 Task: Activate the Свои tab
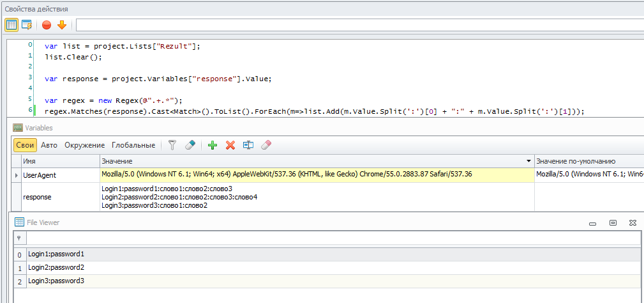point(25,145)
